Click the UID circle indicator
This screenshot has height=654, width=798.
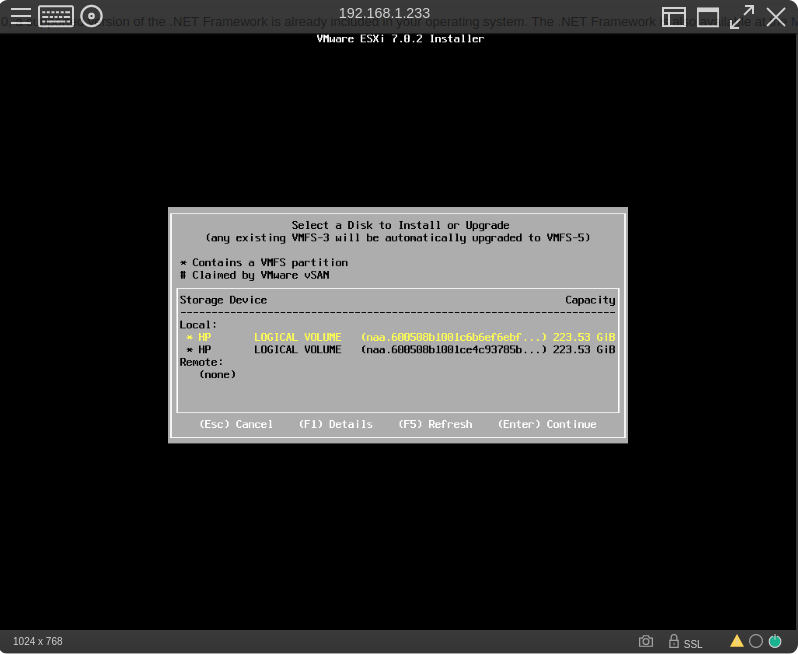pyautogui.click(x=756, y=641)
